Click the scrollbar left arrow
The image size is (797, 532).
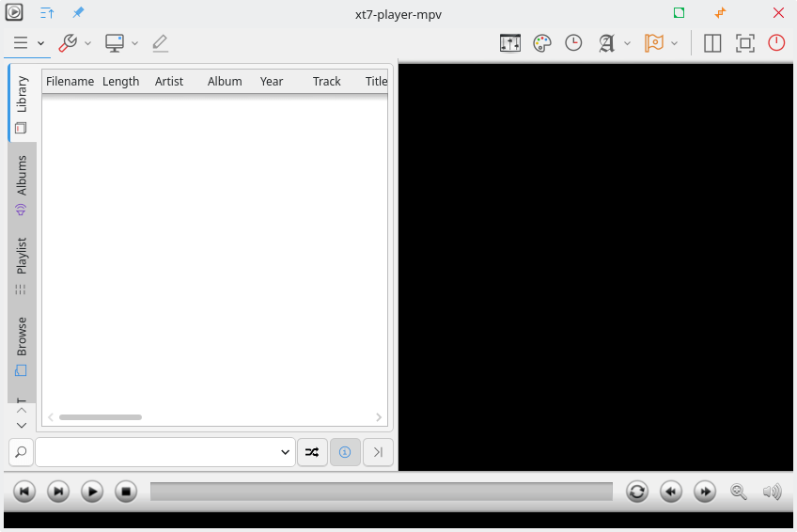[51, 417]
